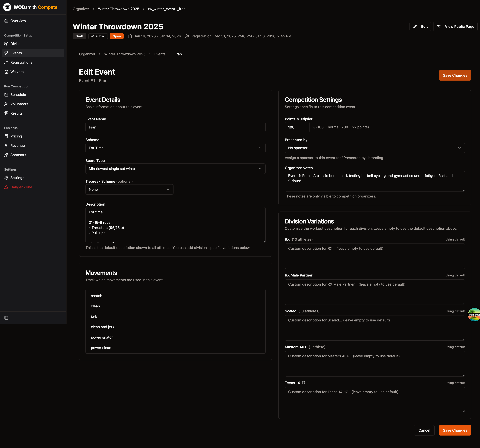Click the Edit competition button
The image size is (480, 448).
tap(420, 27)
